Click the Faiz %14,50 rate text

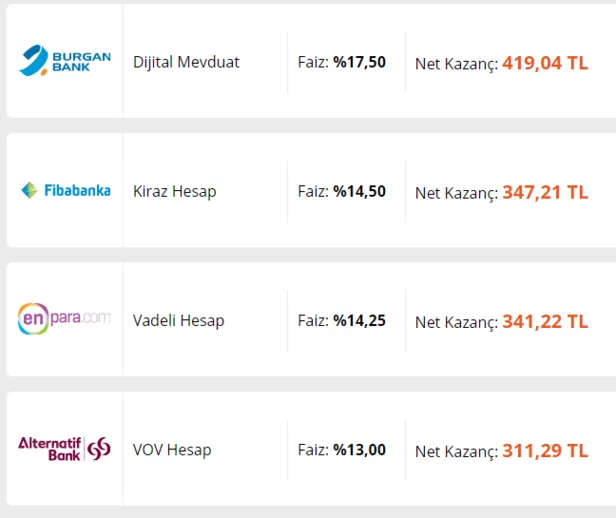coord(341,191)
